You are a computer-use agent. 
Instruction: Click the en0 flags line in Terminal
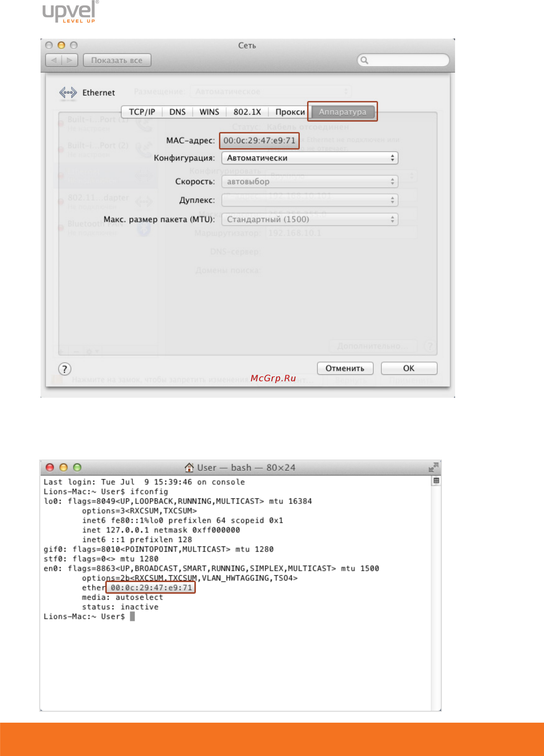pos(211,568)
